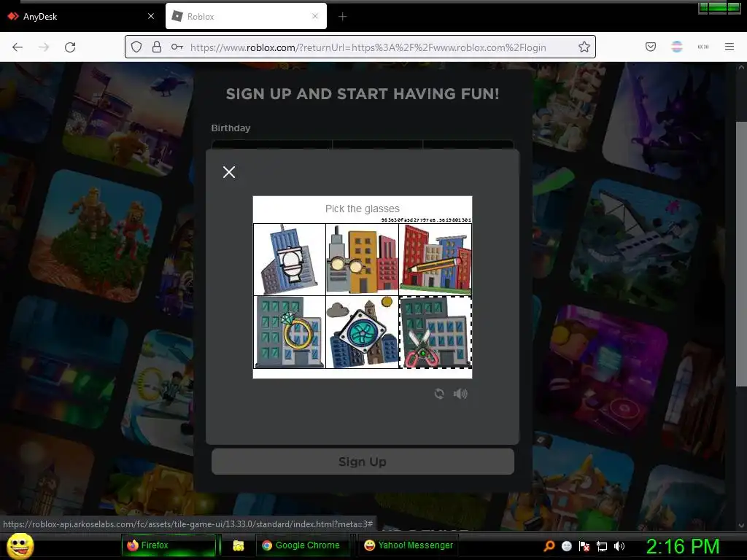Viewport: 747px width, 560px height.
Task: Bookmark this page with the star
Action: click(x=584, y=47)
